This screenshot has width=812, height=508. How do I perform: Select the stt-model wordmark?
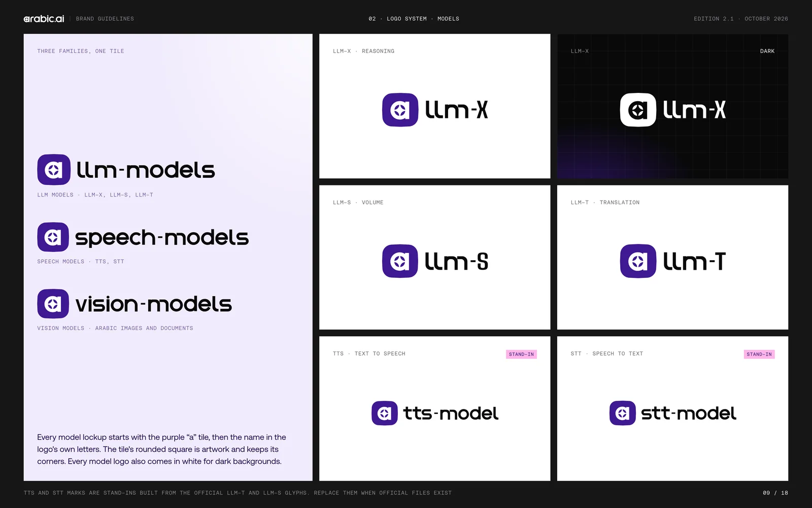(x=689, y=413)
